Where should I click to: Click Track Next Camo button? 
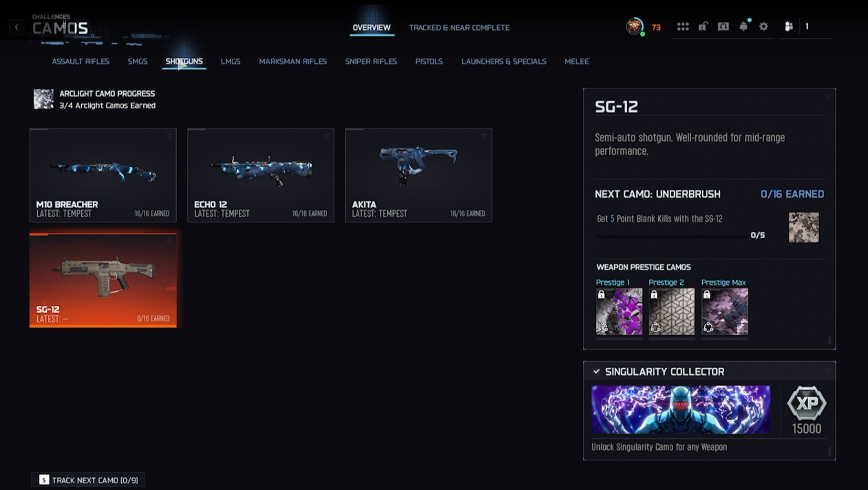click(88, 480)
